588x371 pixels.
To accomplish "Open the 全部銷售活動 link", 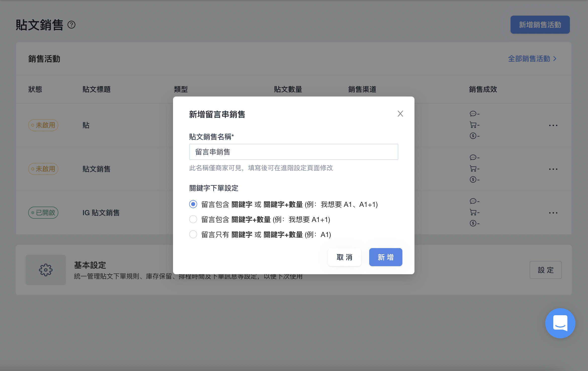I will [532, 59].
